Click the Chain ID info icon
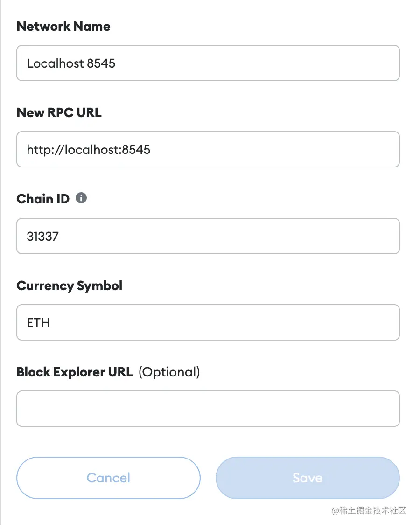The width and height of the screenshot is (420, 529). pyautogui.click(x=81, y=198)
